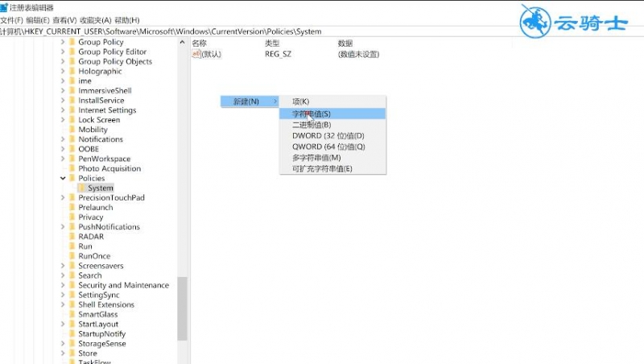Click the Privacy folder icon

(72, 217)
